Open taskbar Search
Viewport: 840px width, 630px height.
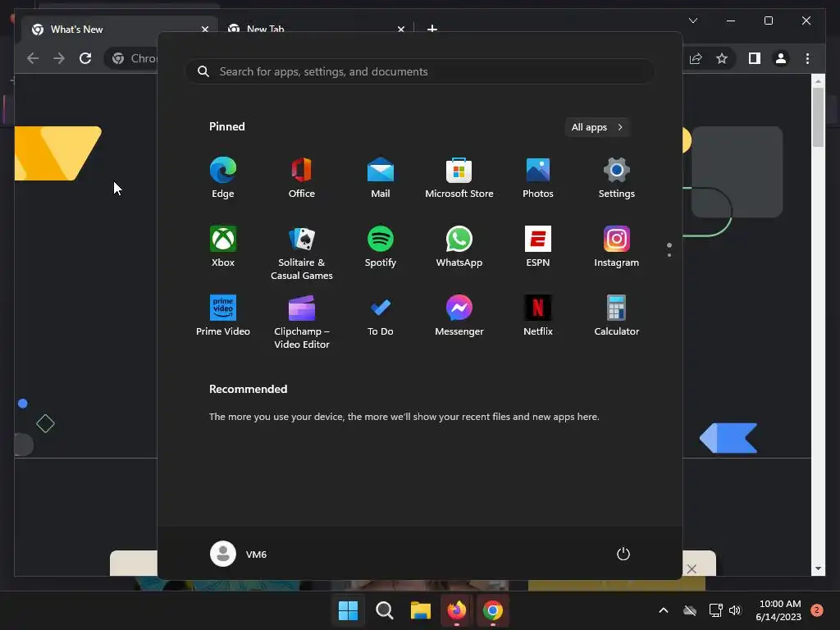click(385, 610)
